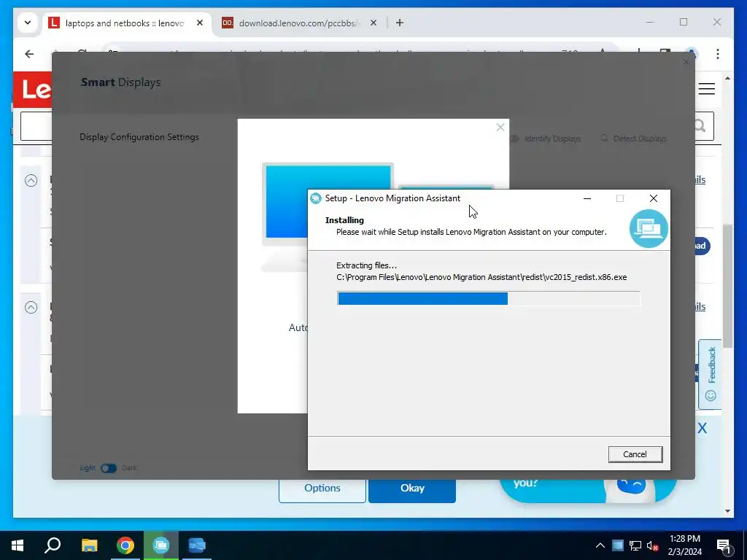Dismiss the cookie banner with X
747x560 pixels.
point(703,428)
